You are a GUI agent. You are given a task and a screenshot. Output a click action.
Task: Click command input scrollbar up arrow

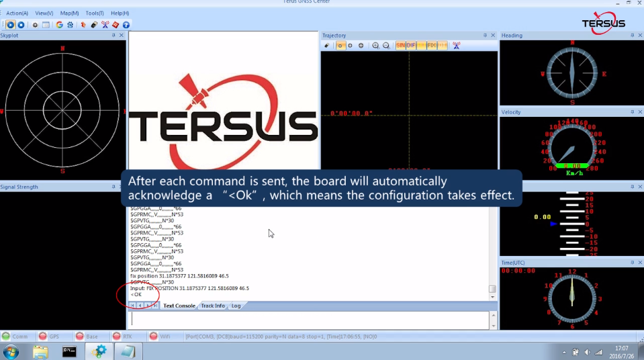pos(494,315)
